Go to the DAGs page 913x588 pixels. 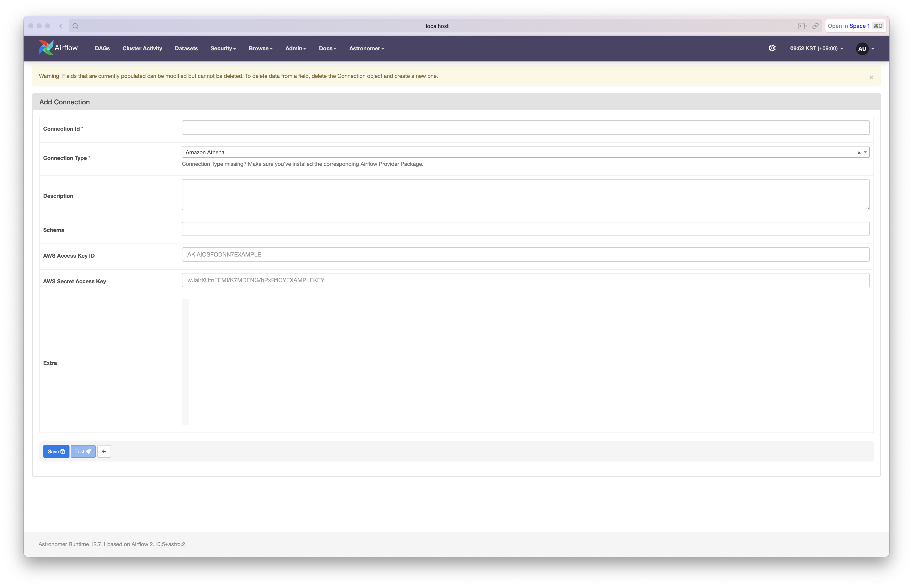pos(102,48)
